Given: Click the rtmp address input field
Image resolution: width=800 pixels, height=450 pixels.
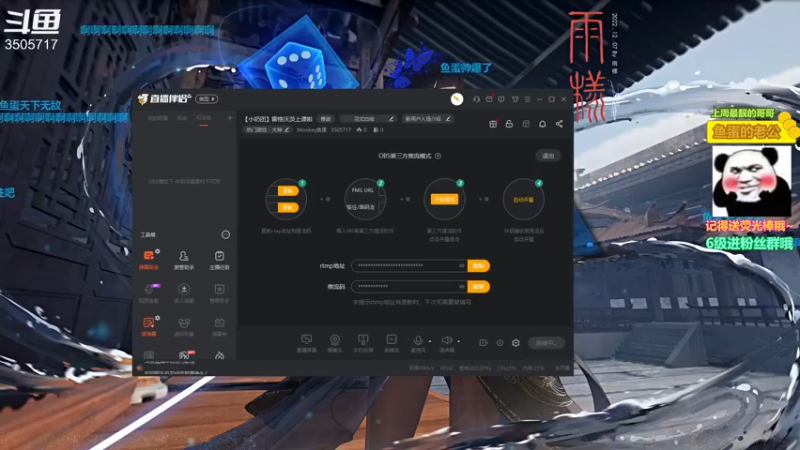Looking at the screenshot, I should (x=410, y=266).
